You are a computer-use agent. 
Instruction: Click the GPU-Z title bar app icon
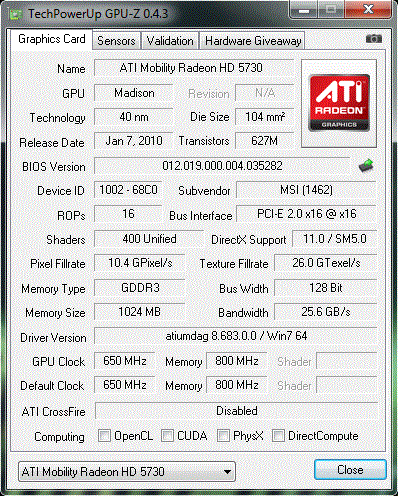(16, 14)
